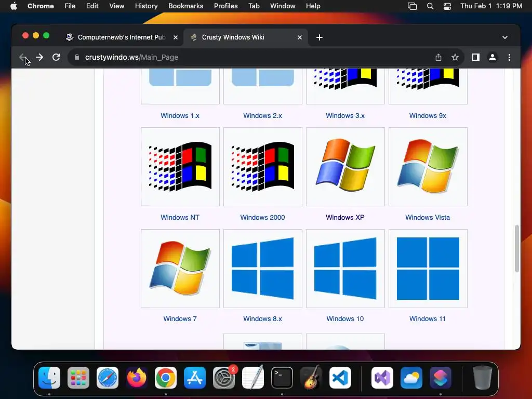
Task: Select the Crusty Windows Wiki tab
Action: (x=246, y=37)
